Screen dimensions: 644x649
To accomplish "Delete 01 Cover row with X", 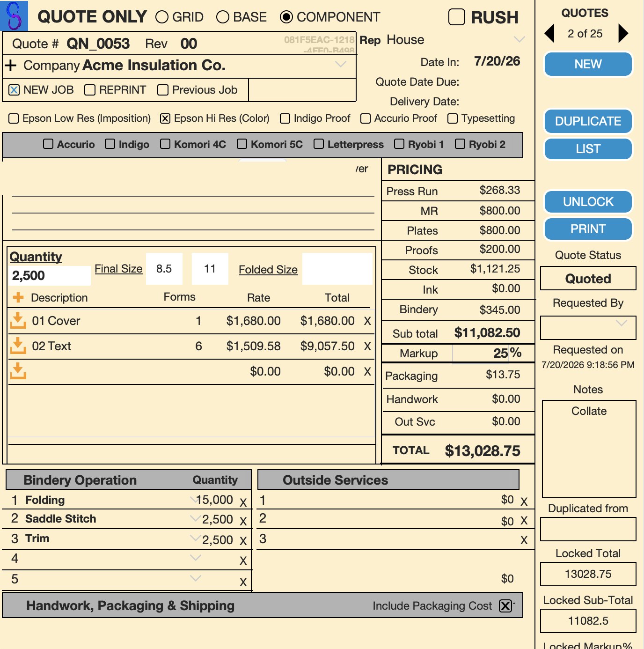I will coord(367,321).
